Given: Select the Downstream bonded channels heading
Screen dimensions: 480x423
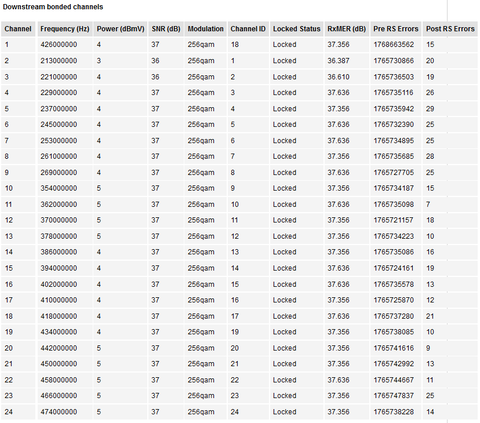Looking at the screenshot, I should tap(53, 7).
